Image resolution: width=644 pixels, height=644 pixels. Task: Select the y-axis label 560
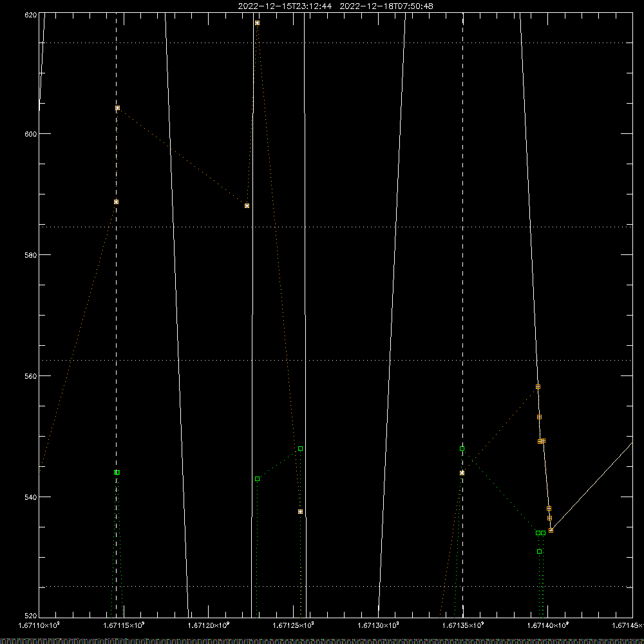pos(31,376)
